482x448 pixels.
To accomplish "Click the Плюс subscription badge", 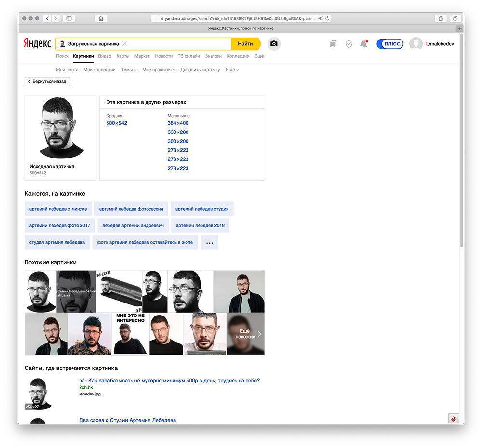I will (390, 44).
